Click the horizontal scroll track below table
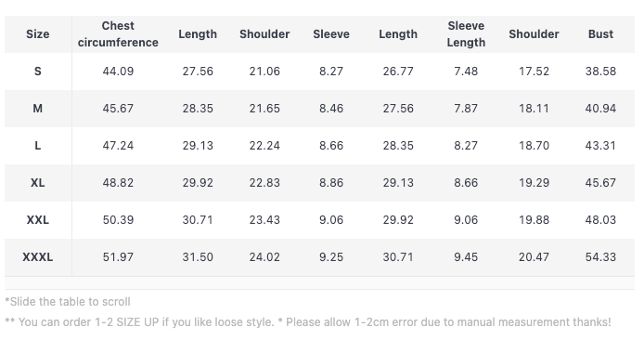This screenshot has height=340, width=644. 319,282
